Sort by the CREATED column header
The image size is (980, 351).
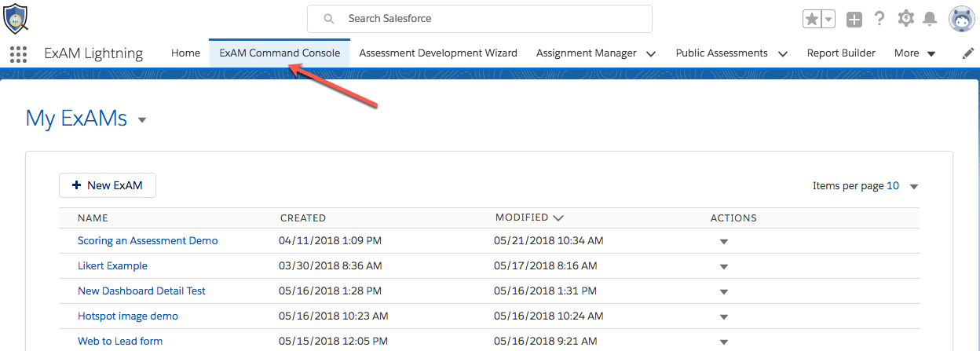tap(303, 218)
